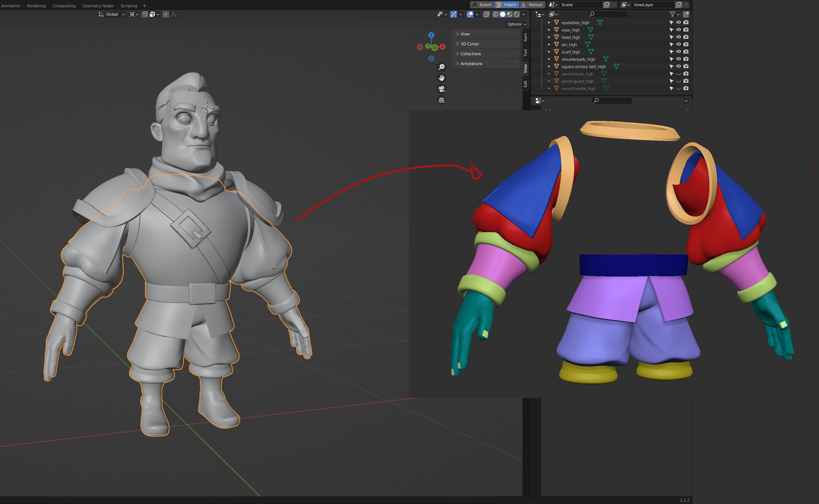Screen dimensions: 819x504
Task: Select rendered viewport shading icon
Action: pyautogui.click(x=517, y=14)
